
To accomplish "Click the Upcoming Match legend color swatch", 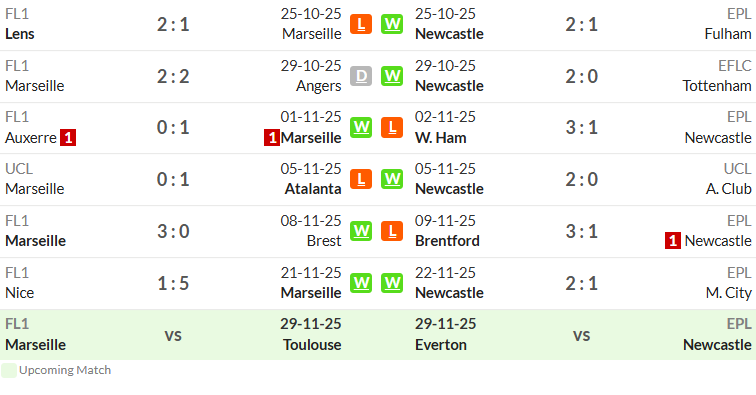I will (9, 370).
